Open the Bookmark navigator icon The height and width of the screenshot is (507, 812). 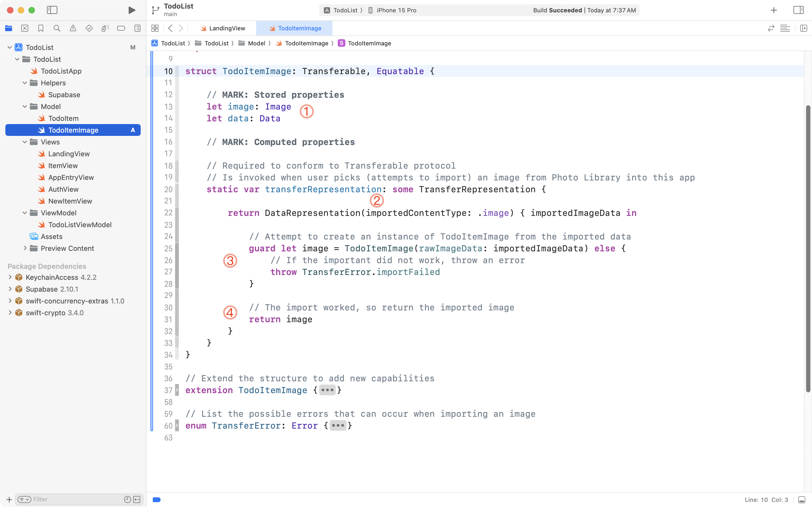click(41, 28)
